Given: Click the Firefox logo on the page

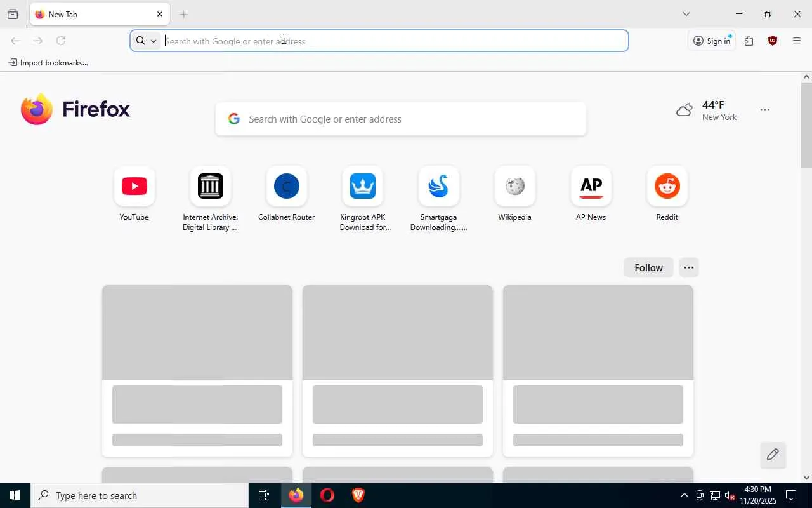Looking at the screenshot, I should 75,109.
